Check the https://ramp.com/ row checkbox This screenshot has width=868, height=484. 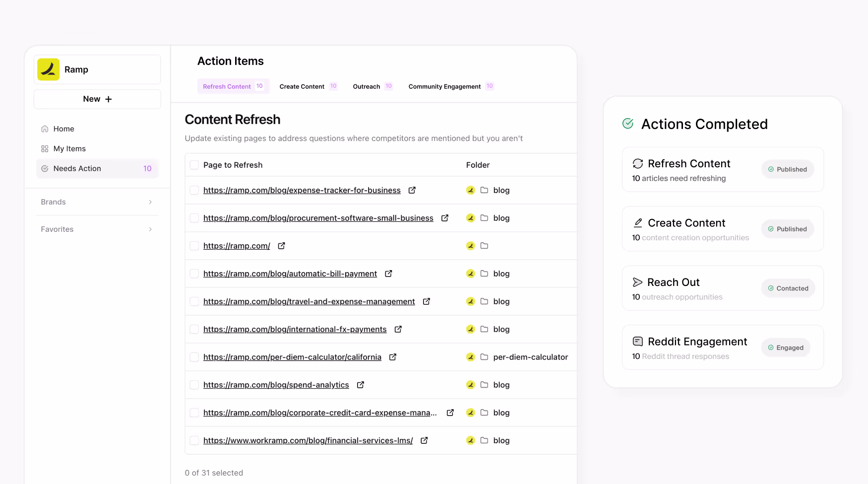(x=194, y=246)
